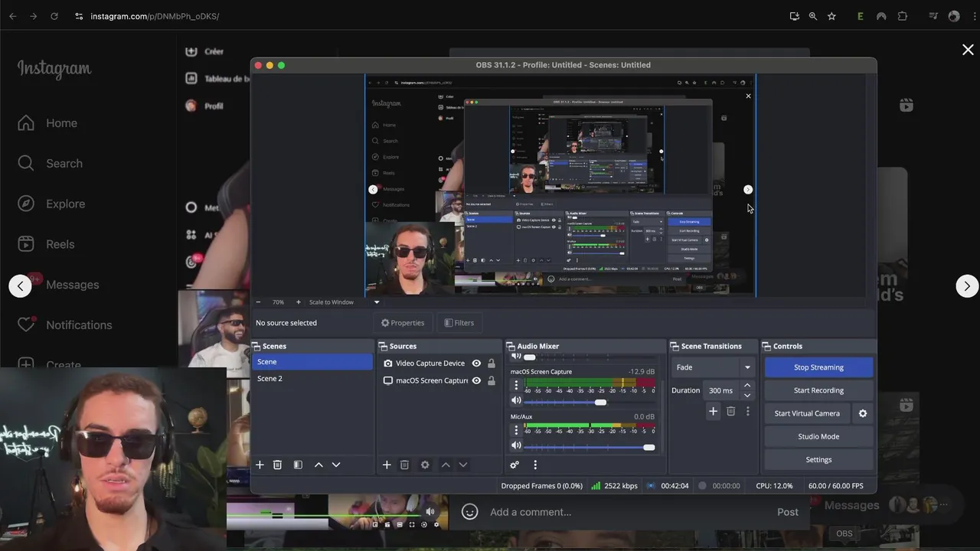Open Instagram Home in sidebar
The height and width of the screenshot is (551, 980).
tap(47, 123)
